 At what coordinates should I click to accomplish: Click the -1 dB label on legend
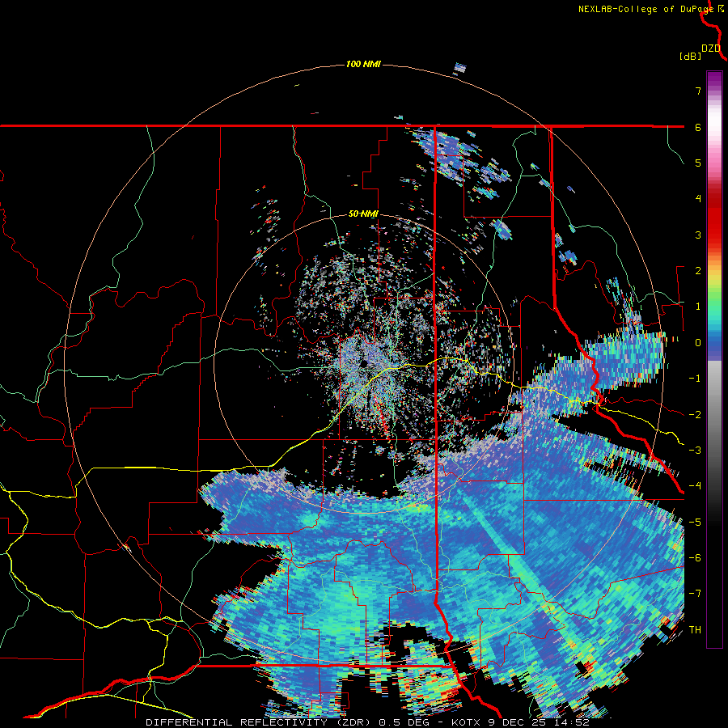pyautogui.click(x=695, y=379)
